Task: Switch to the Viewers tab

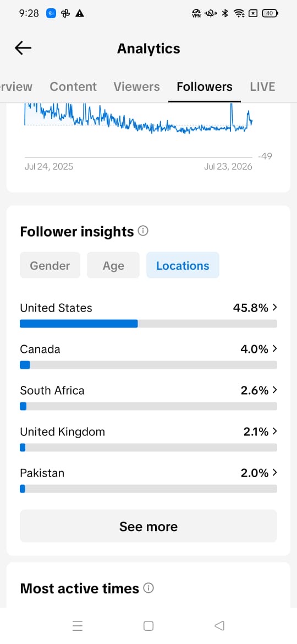Action: (x=136, y=86)
